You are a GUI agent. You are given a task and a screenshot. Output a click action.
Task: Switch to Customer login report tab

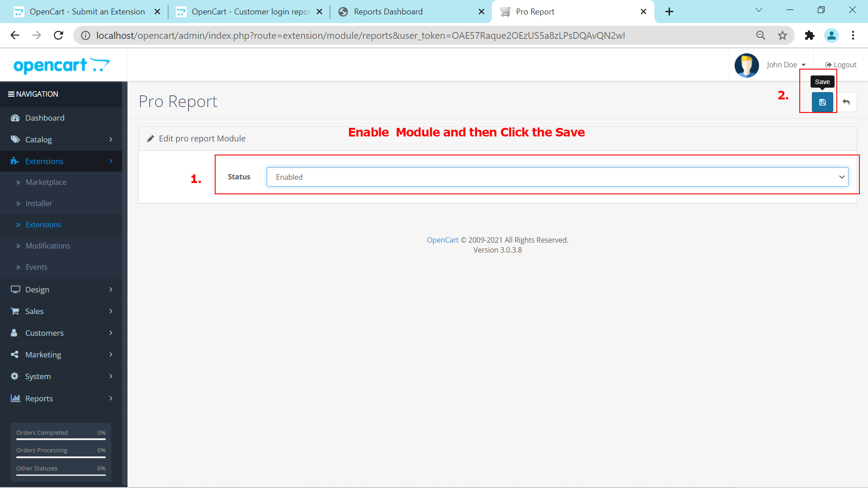pyautogui.click(x=250, y=12)
